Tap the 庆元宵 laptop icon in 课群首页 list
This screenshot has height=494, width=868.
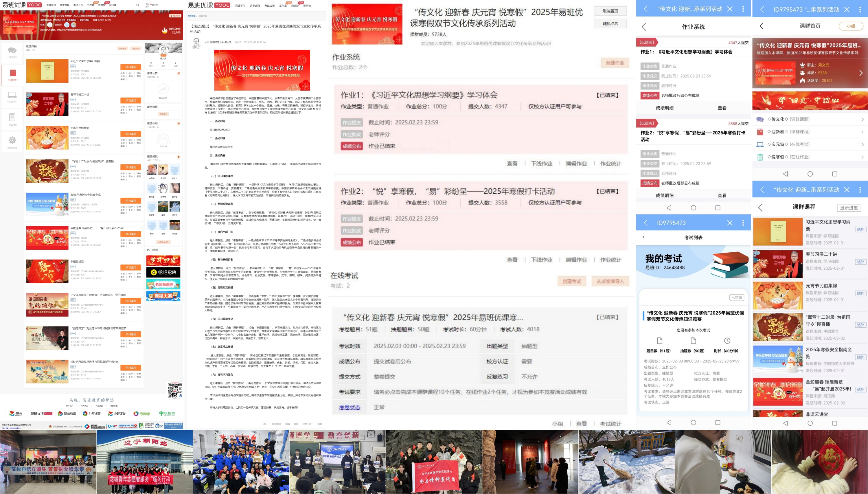(x=760, y=144)
